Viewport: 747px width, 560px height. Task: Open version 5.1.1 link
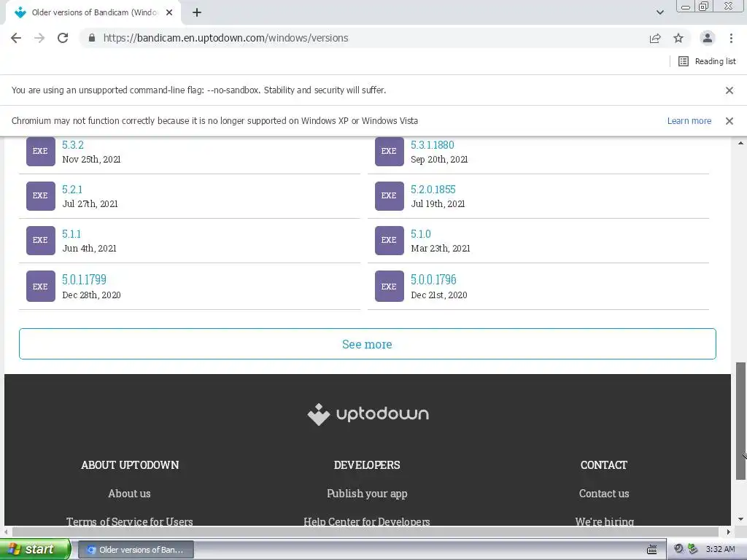pyautogui.click(x=71, y=234)
